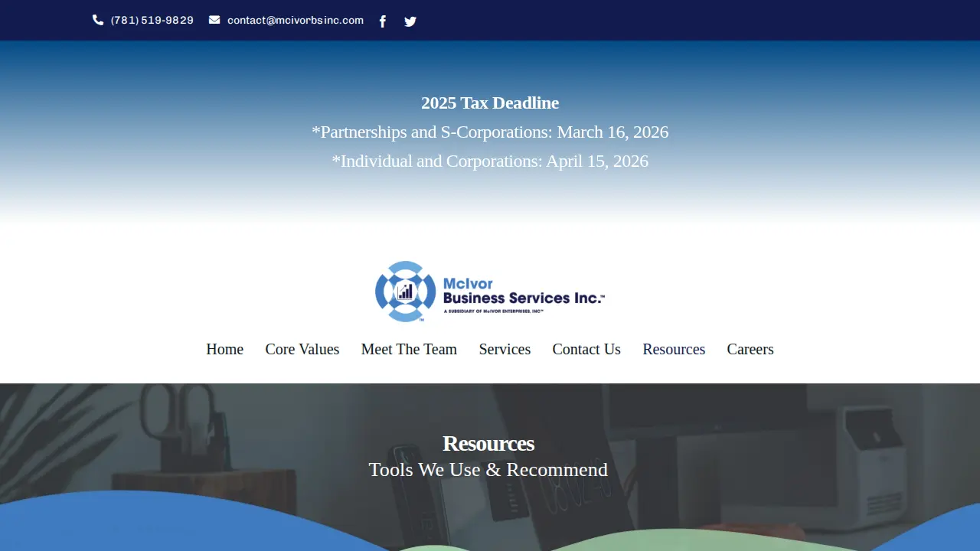Click the "2025 Tax Deadline" heading
Screen dimensions: 980x551
pos(490,103)
